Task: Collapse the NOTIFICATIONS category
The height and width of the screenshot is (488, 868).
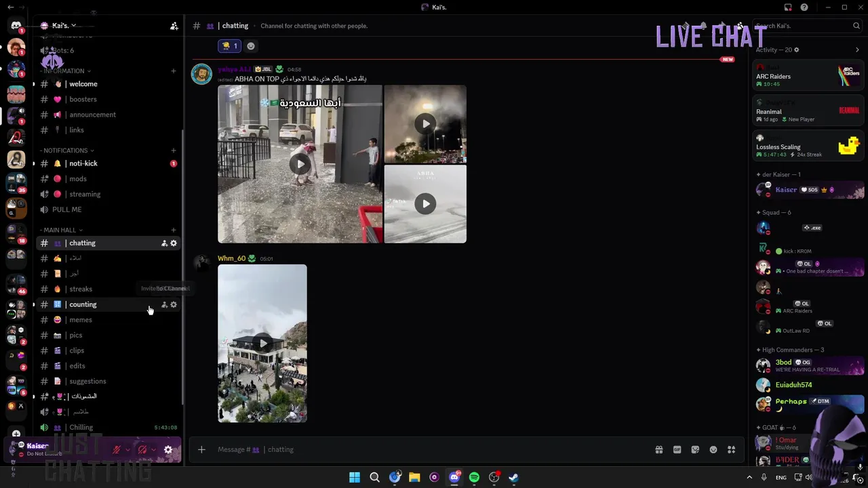Action: click(x=66, y=150)
